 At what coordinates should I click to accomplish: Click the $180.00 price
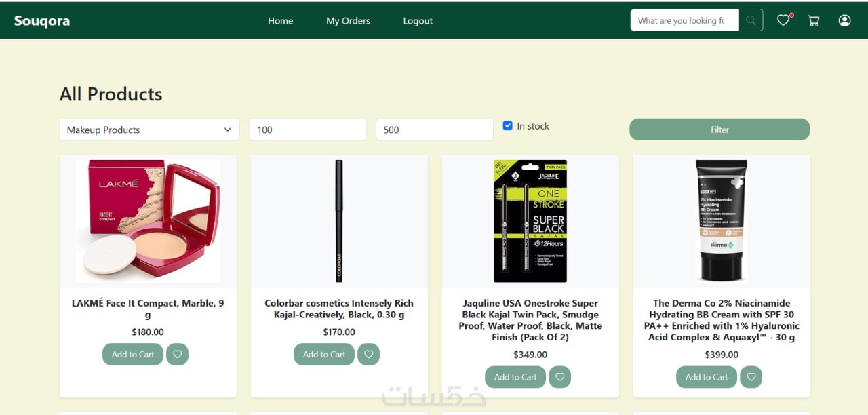click(x=148, y=332)
